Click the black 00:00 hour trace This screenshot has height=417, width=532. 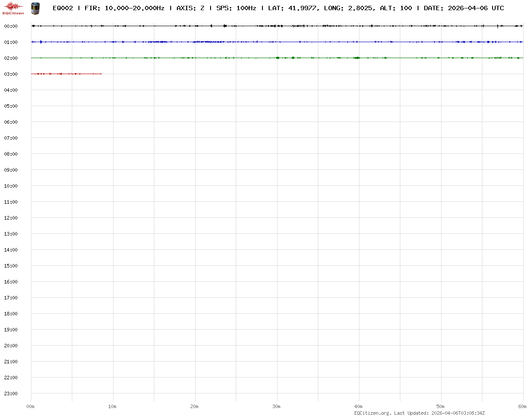pyautogui.click(x=266, y=26)
